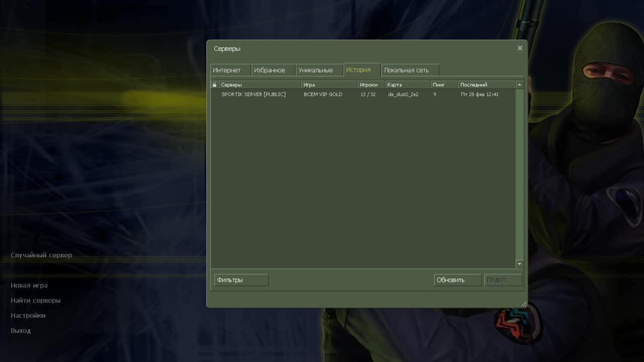The image size is (644, 362).
Task: Switch to the Интернет tab
Action: tap(230, 70)
